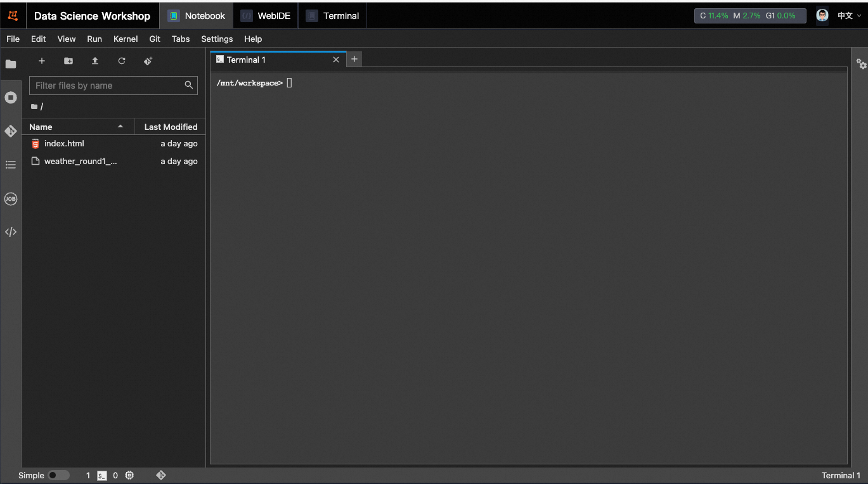Open the Git sidebar panel

(x=11, y=131)
